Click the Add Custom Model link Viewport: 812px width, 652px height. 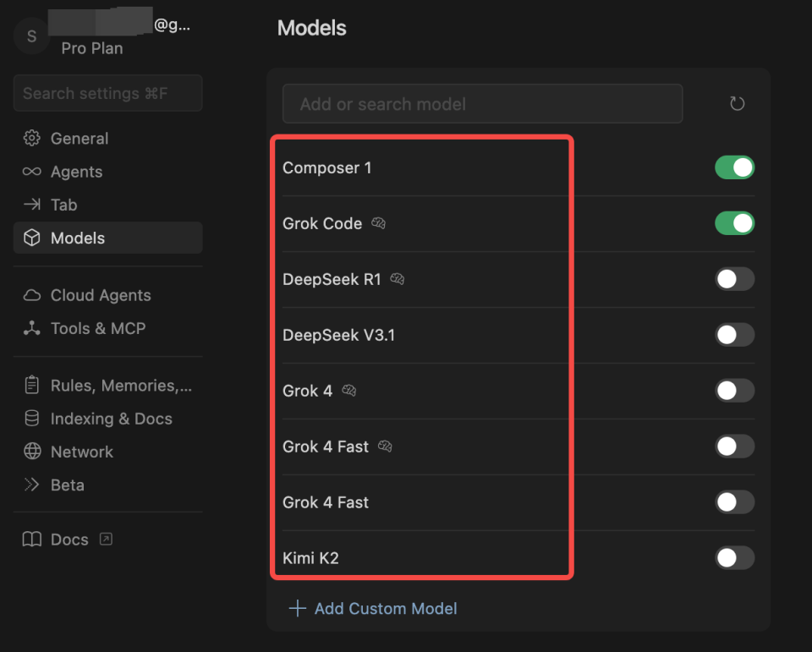pyautogui.click(x=386, y=608)
